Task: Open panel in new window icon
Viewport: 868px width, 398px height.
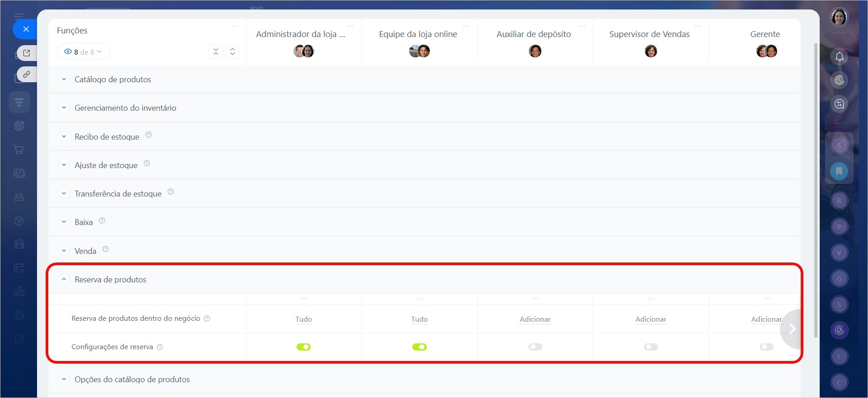Action: 27,53
